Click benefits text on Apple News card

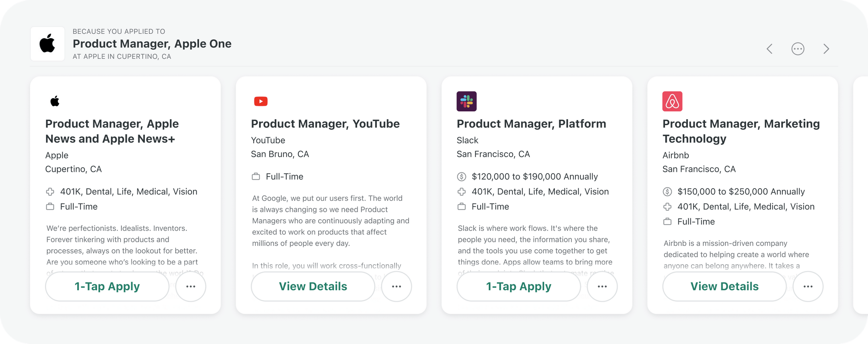click(x=129, y=192)
